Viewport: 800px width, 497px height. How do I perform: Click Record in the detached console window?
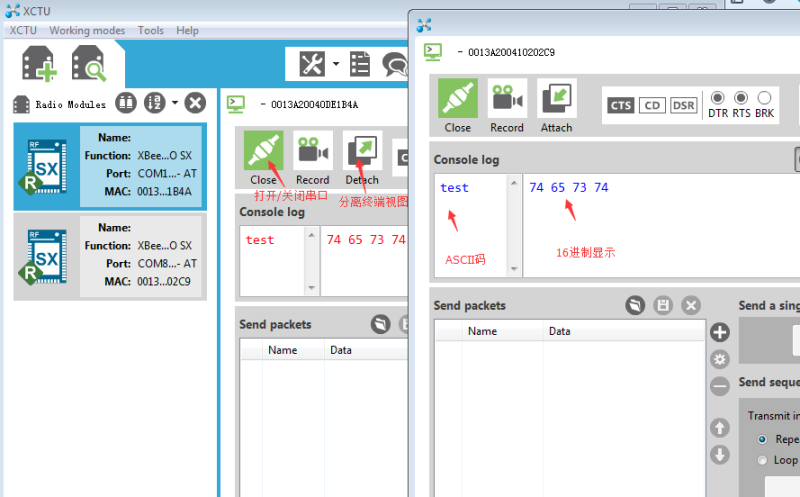click(507, 106)
